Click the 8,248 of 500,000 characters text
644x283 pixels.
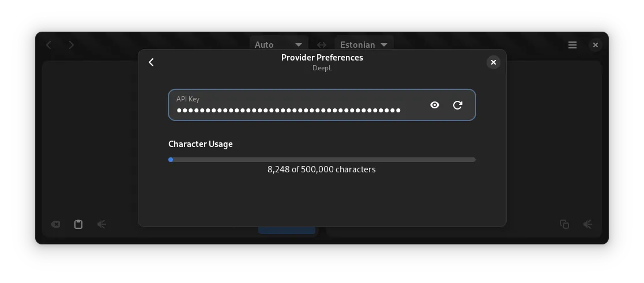(322, 169)
